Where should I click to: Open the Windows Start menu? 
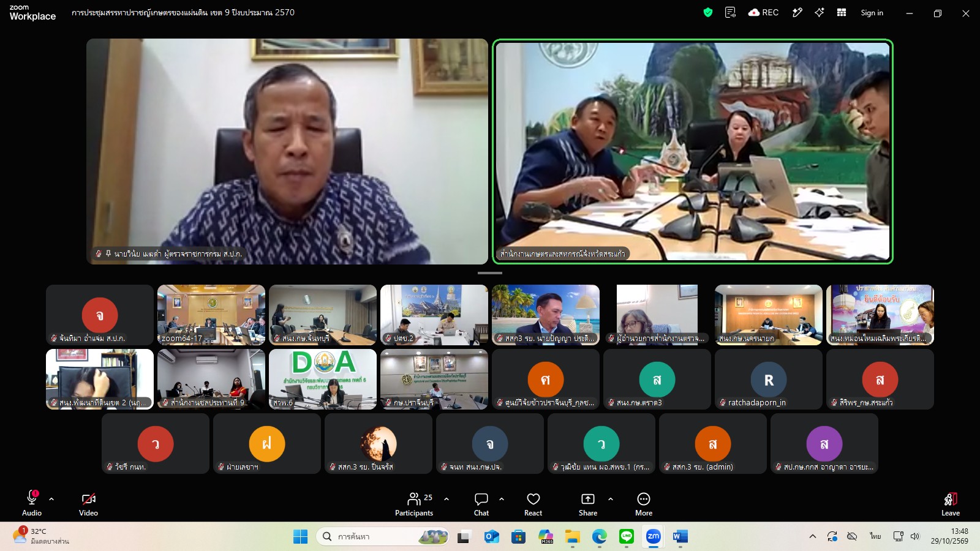pos(300,537)
